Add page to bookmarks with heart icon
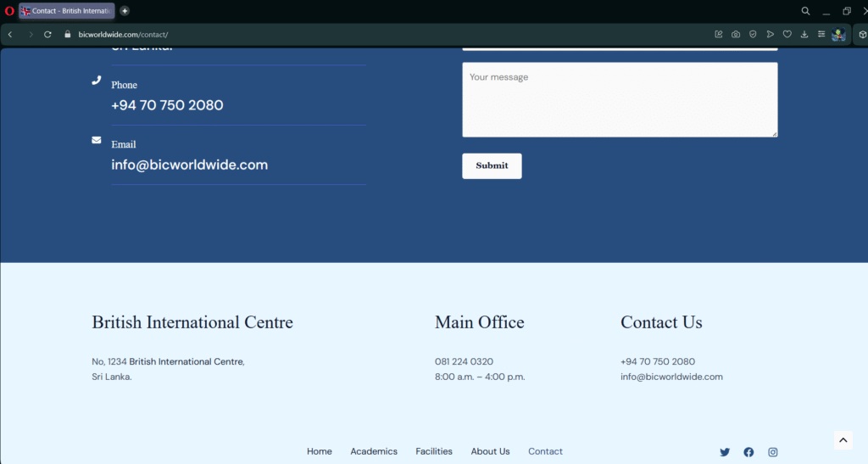This screenshot has height=464, width=868. click(x=787, y=34)
